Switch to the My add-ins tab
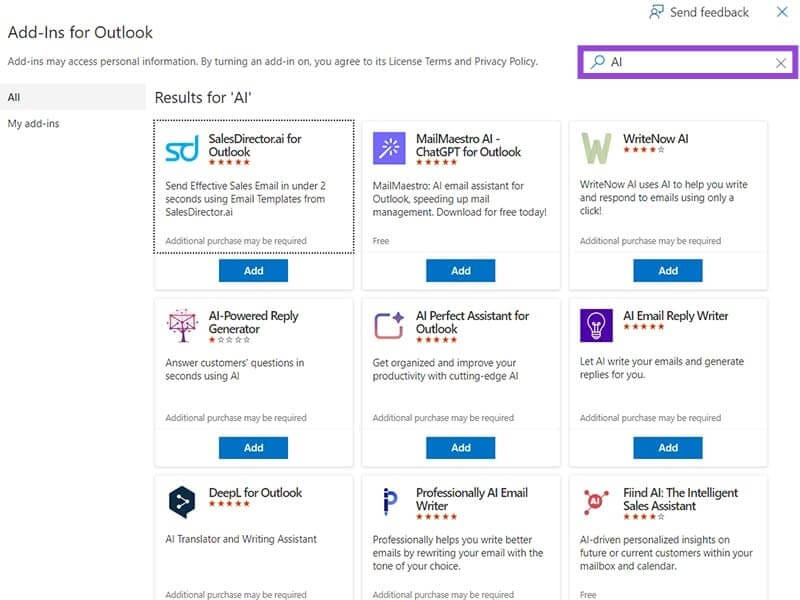Screen dimensions: 800x600 (x=36, y=124)
